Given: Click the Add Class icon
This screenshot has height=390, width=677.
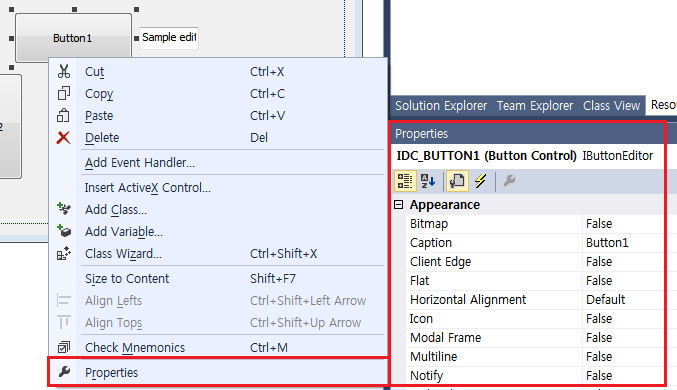Looking at the screenshot, I should (x=64, y=209).
